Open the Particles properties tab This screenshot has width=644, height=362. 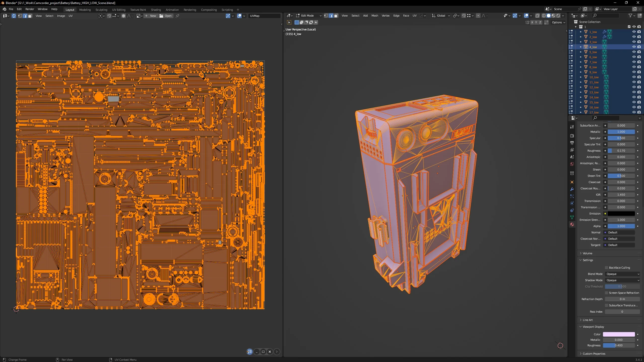(572, 196)
